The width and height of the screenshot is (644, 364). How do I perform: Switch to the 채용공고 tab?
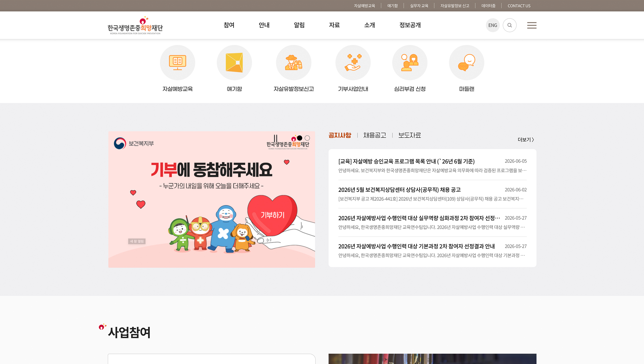tap(375, 135)
